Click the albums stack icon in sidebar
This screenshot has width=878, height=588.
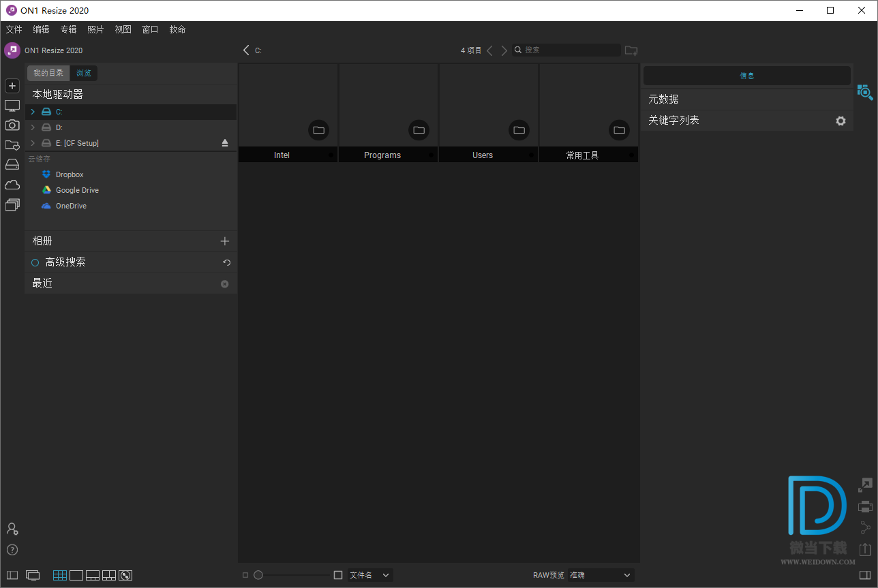tap(12, 204)
